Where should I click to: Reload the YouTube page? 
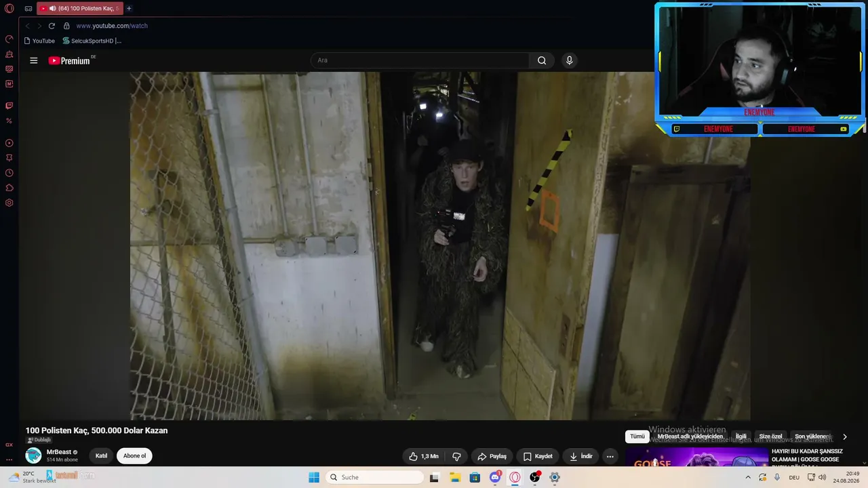click(52, 26)
